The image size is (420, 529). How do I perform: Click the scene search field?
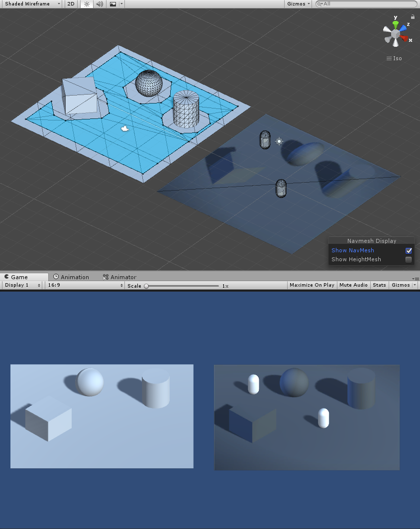click(x=366, y=3)
